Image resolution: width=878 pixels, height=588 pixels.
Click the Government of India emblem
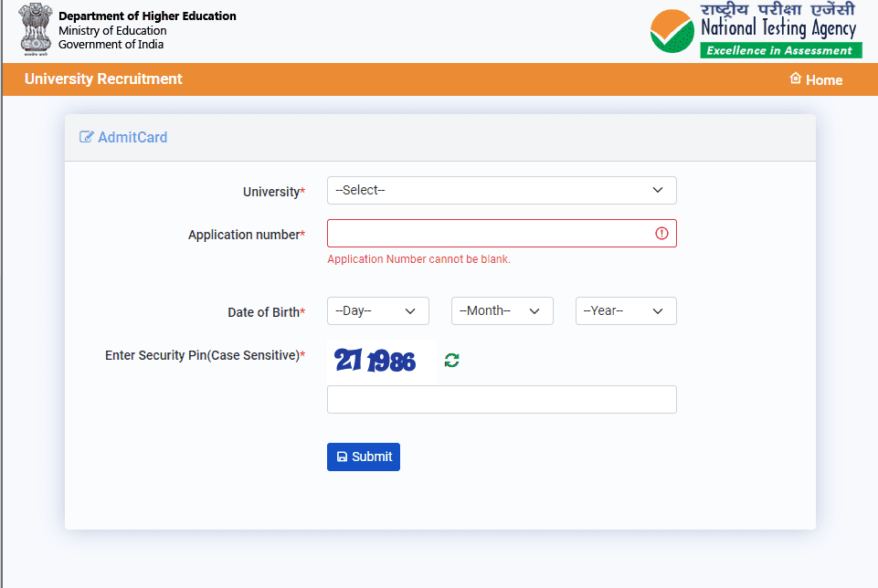pos(37,30)
